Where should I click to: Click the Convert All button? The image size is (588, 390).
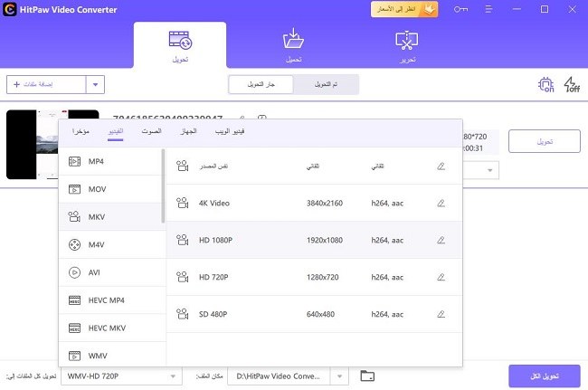[545, 376]
